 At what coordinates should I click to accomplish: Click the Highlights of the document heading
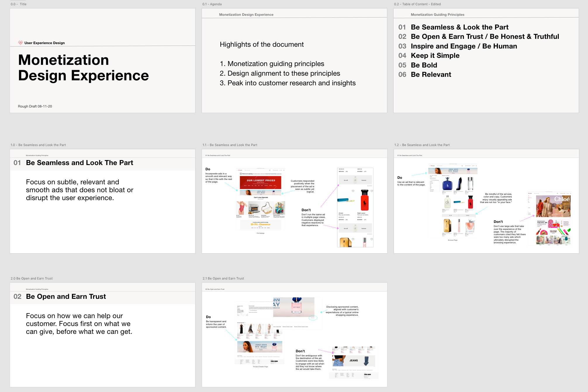(262, 44)
